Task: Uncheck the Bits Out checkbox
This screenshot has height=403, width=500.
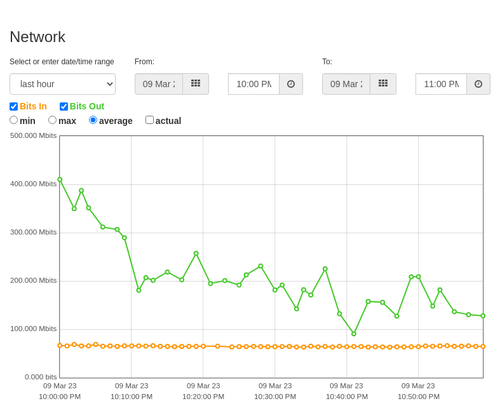Action: click(x=64, y=106)
